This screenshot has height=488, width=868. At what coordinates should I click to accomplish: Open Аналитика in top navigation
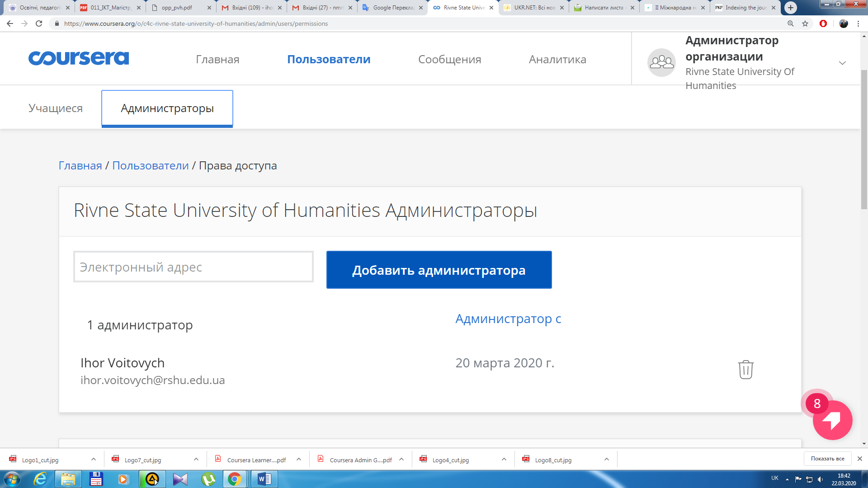[x=557, y=59]
